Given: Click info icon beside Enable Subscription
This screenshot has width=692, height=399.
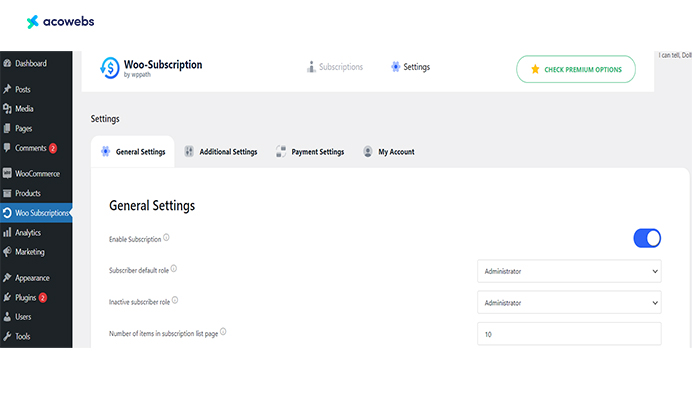Looking at the screenshot, I should click(166, 237).
